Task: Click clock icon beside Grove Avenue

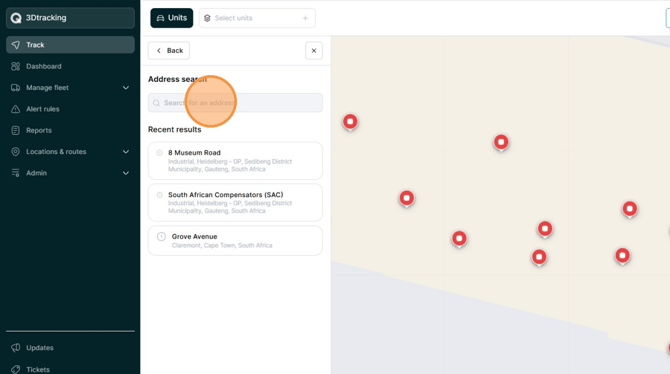Action: click(161, 236)
